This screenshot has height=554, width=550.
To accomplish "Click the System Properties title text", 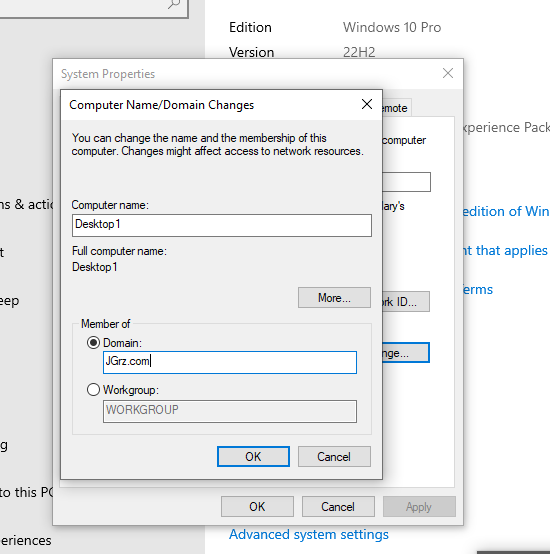I will pos(108,74).
